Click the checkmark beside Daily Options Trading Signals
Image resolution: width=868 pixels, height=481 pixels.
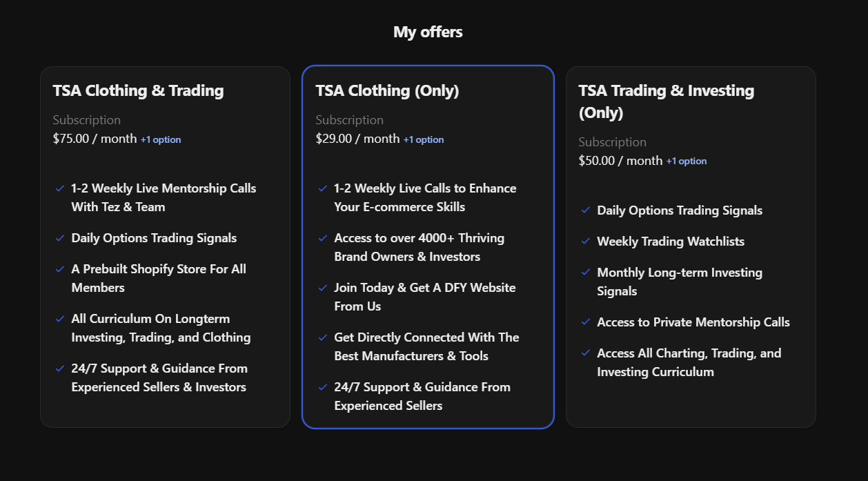59,238
